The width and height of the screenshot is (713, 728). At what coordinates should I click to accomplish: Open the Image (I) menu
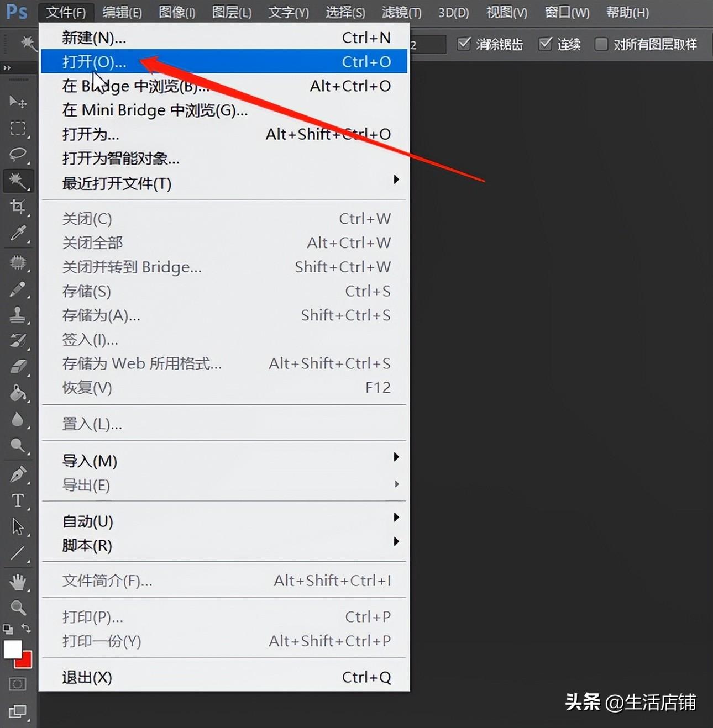point(177,12)
